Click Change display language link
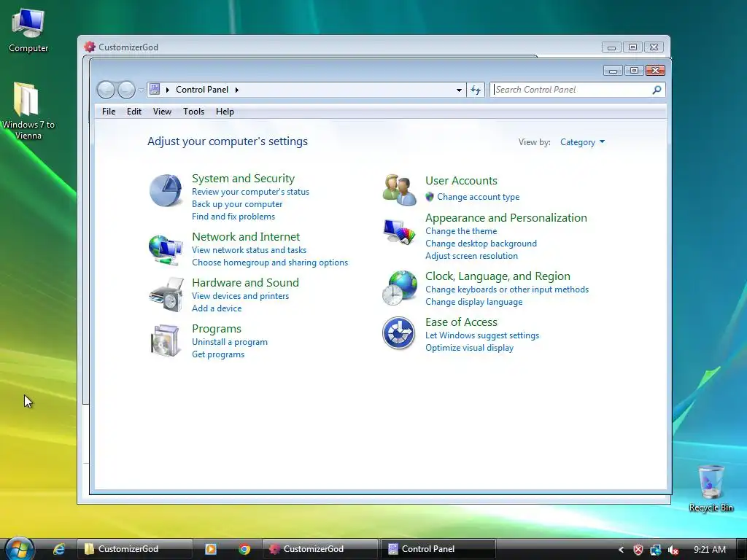This screenshot has width=747, height=560. [474, 302]
